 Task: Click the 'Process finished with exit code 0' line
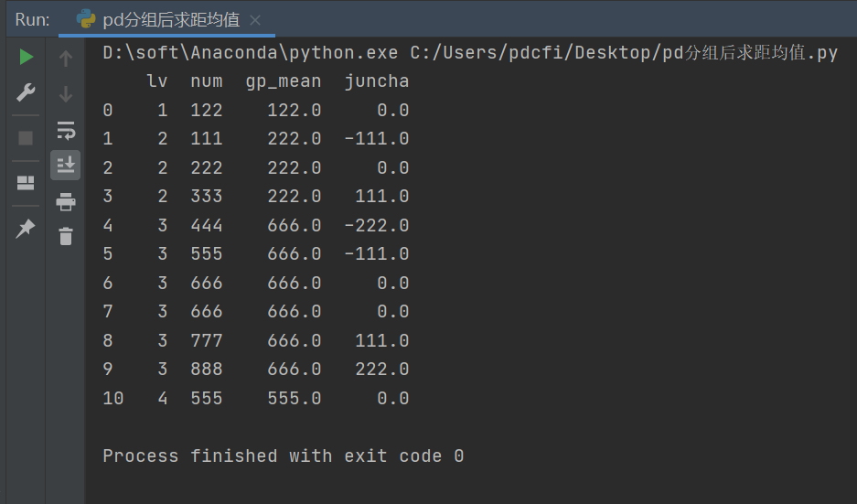point(283,456)
